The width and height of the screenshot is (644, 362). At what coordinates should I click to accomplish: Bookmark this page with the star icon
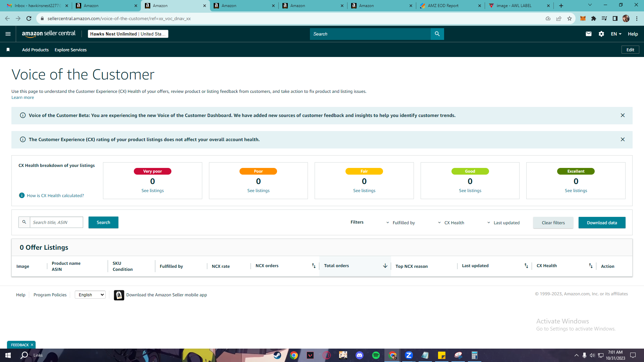tap(570, 18)
